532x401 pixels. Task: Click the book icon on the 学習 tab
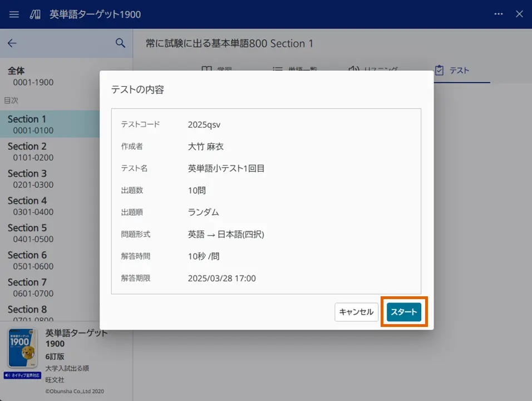tap(206, 69)
